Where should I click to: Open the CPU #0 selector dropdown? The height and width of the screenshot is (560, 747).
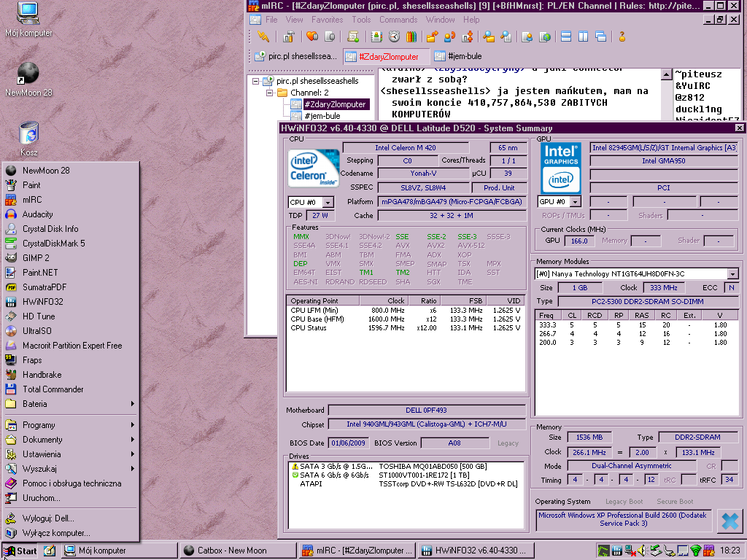(x=328, y=203)
